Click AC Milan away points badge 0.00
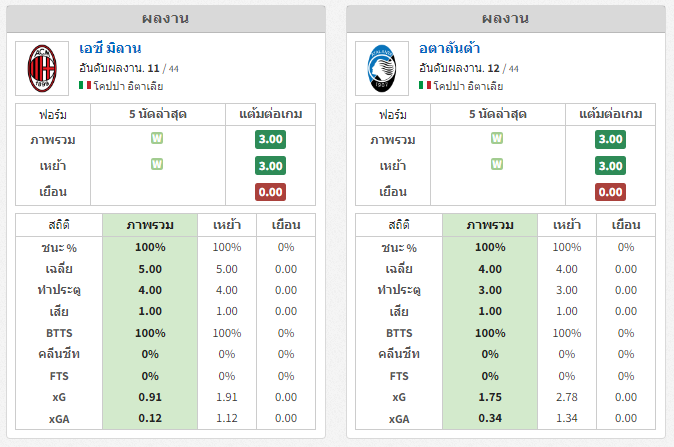The image size is (674, 447). pos(270,192)
